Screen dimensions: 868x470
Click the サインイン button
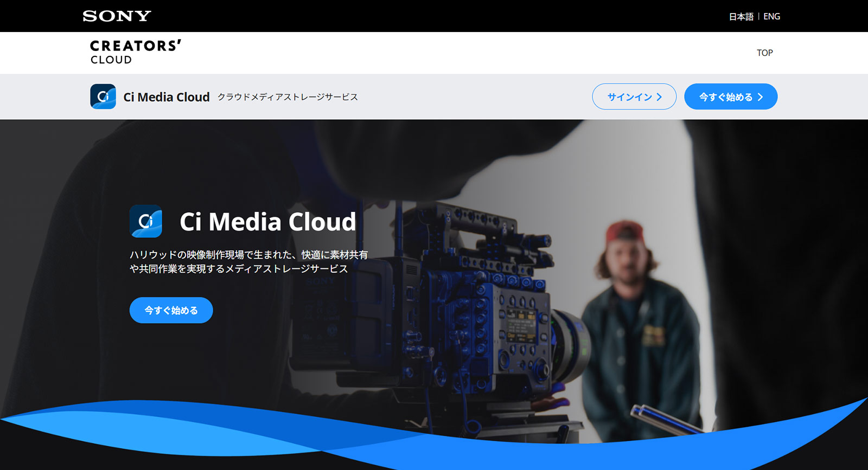pos(634,96)
